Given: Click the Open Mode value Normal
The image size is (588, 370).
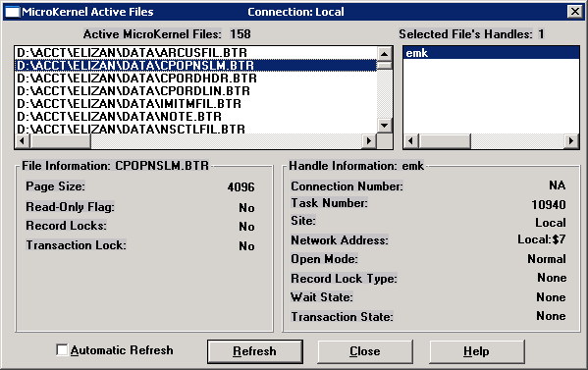Looking at the screenshot, I should tap(547, 259).
